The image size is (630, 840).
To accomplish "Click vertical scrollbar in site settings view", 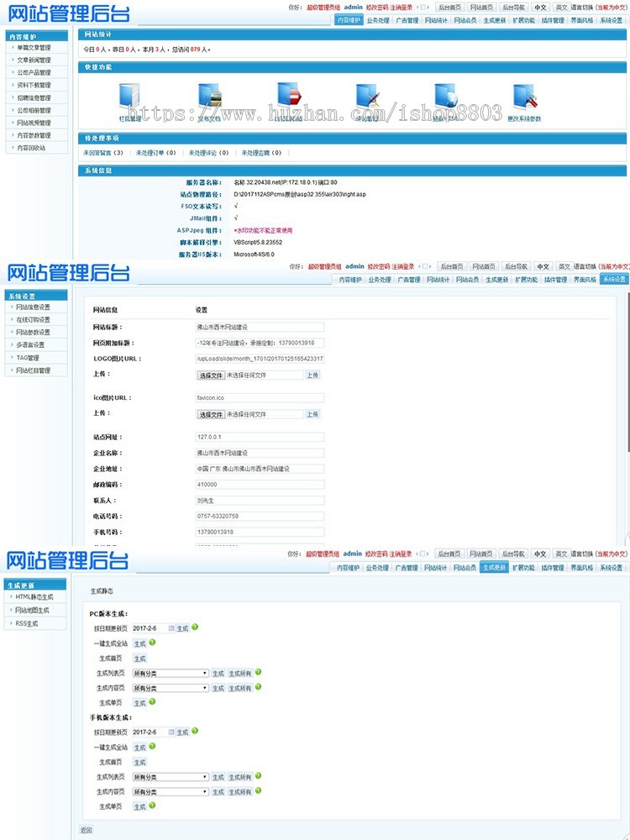I will click(627, 370).
